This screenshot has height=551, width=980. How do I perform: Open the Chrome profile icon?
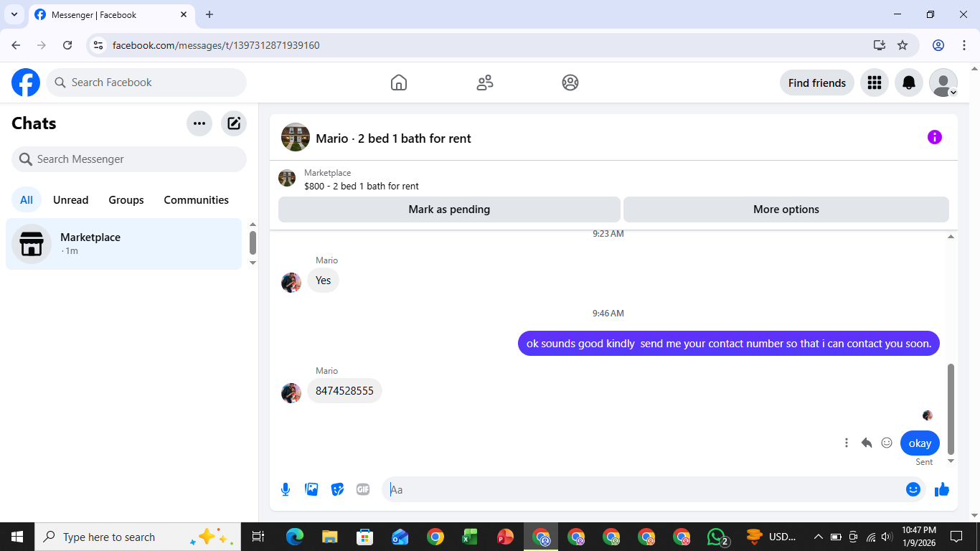click(938, 45)
